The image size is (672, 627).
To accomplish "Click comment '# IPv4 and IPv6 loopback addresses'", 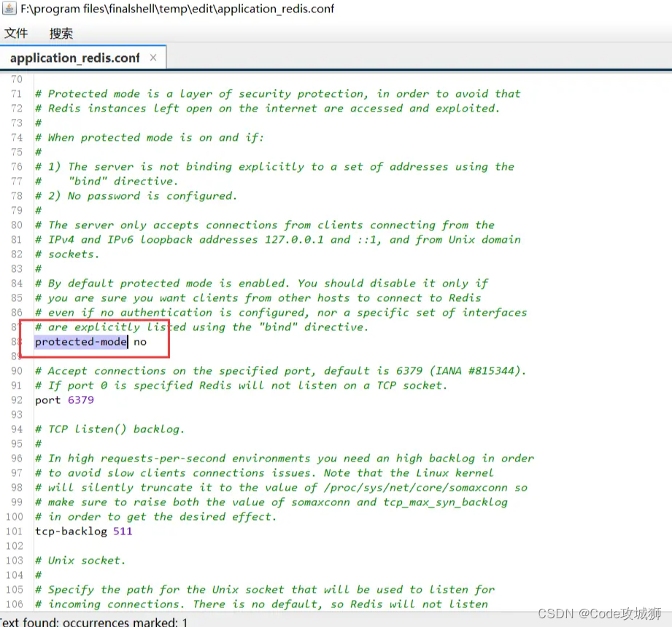I will 278,240.
